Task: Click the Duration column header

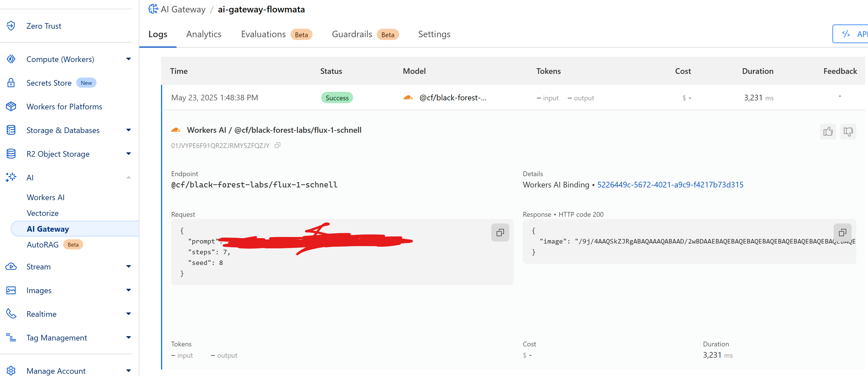Action: (757, 71)
